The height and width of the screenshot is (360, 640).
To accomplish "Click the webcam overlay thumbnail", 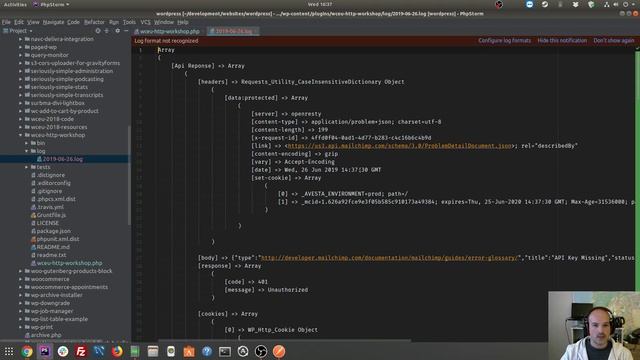I will pos(594,326).
